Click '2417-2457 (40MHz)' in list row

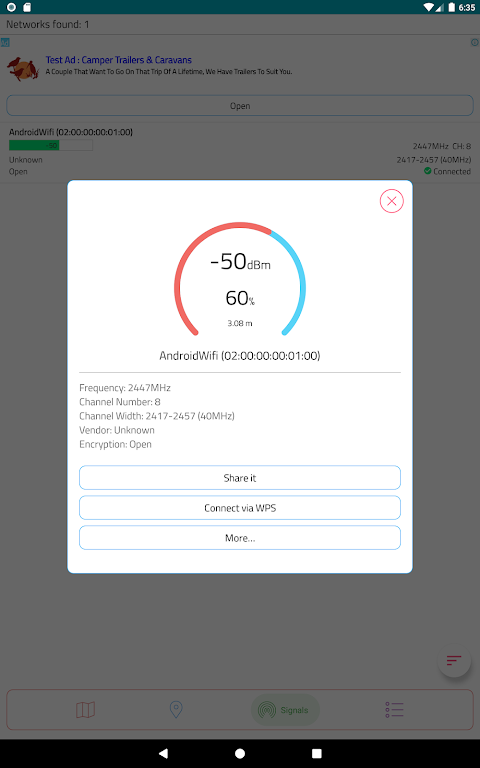[x=434, y=160]
